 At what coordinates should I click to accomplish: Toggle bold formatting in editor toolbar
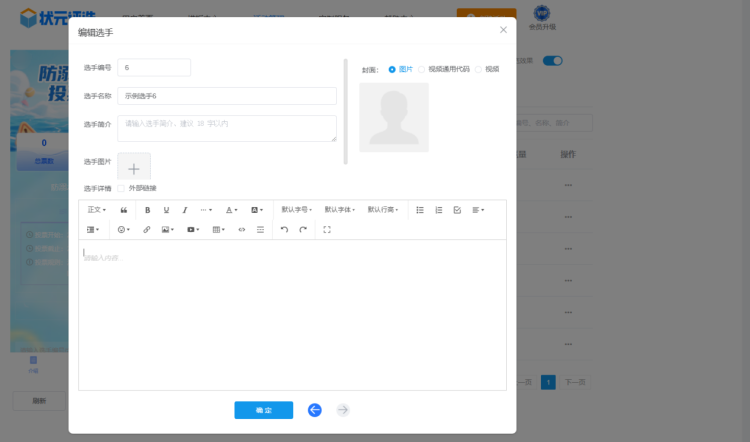pos(147,210)
